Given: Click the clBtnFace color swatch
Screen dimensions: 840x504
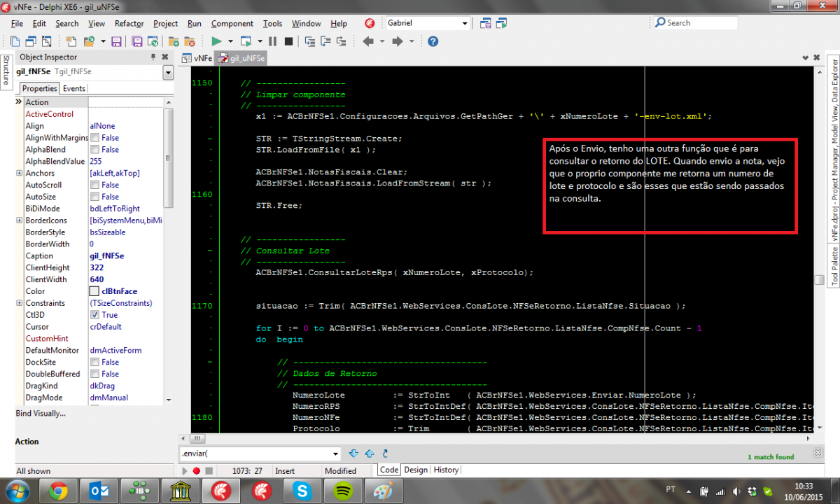Looking at the screenshot, I should pyautogui.click(x=94, y=291).
